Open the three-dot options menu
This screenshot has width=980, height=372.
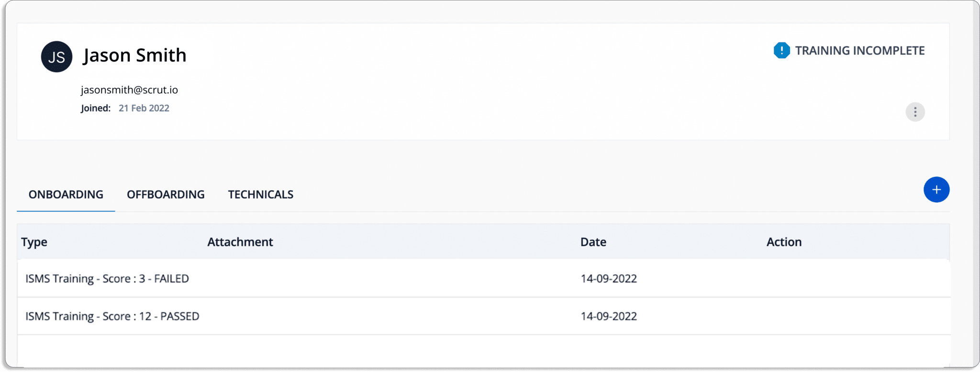pos(915,112)
